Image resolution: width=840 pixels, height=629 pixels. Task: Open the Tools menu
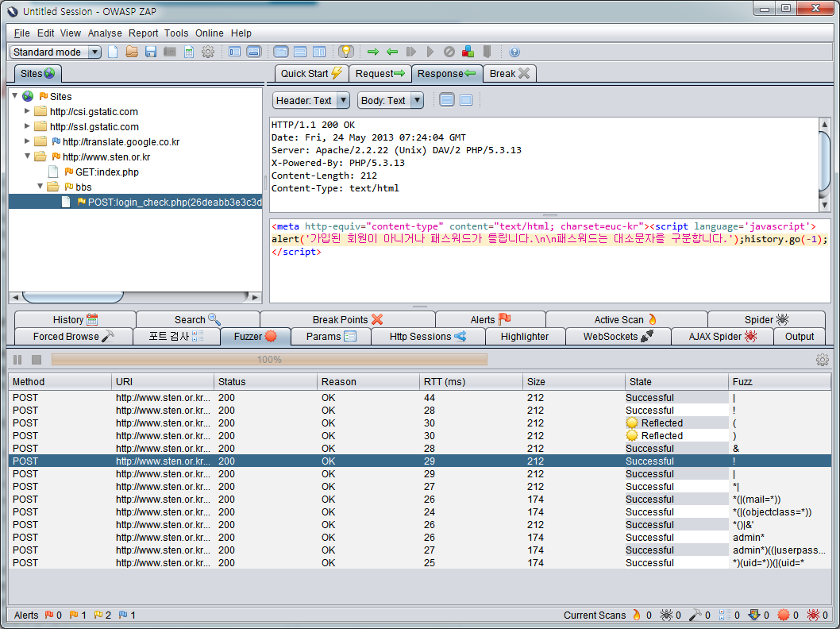176,33
